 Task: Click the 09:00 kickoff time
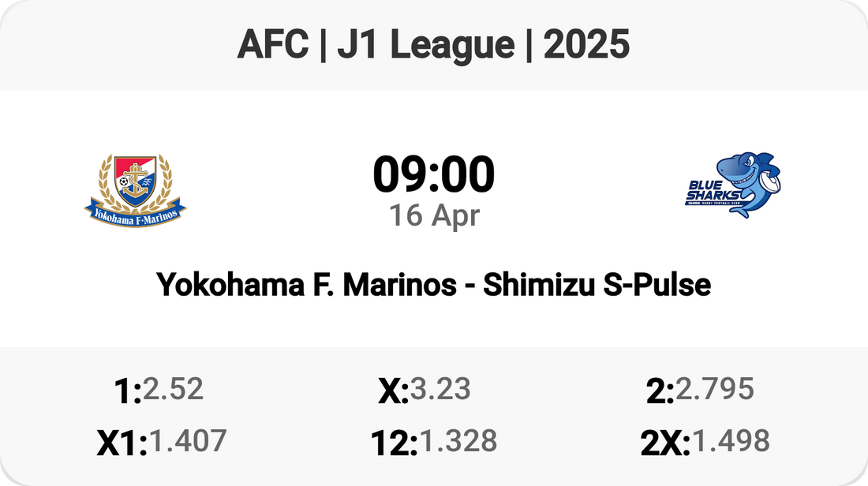coord(434,175)
